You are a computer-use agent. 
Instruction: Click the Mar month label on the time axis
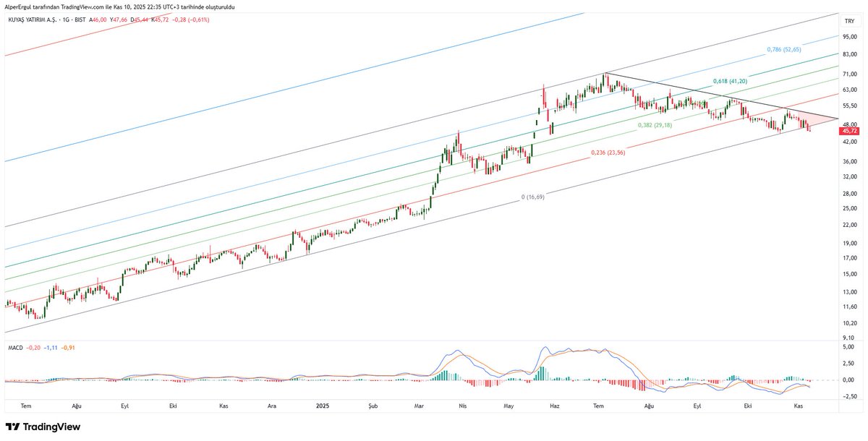point(420,407)
